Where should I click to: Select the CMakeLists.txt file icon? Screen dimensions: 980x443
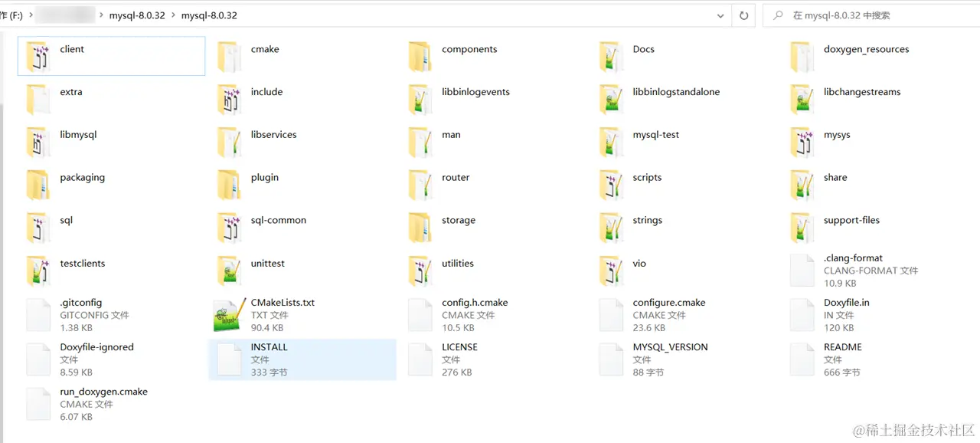[229, 316]
